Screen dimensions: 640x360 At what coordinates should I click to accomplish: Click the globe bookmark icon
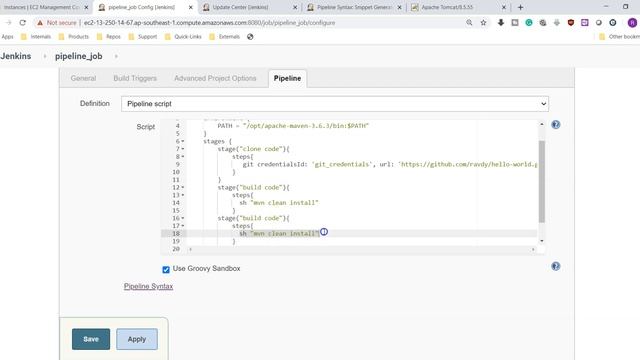coord(250,37)
